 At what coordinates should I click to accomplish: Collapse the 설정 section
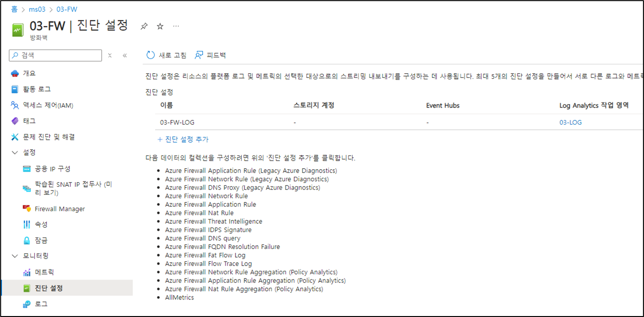pos(14,153)
